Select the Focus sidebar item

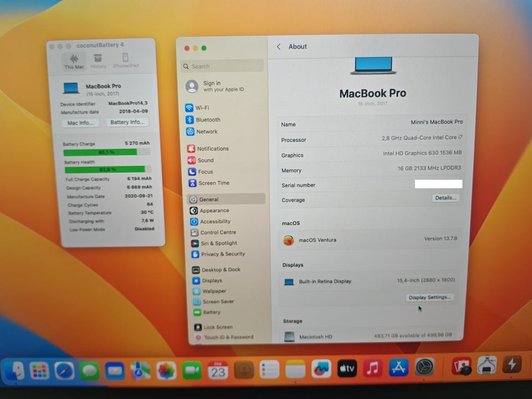[201, 172]
